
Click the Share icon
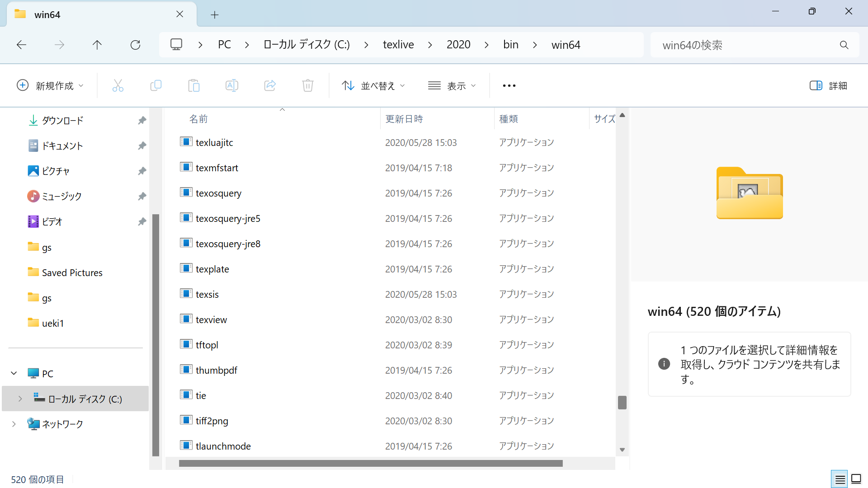pyautogui.click(x=270, y=85)
